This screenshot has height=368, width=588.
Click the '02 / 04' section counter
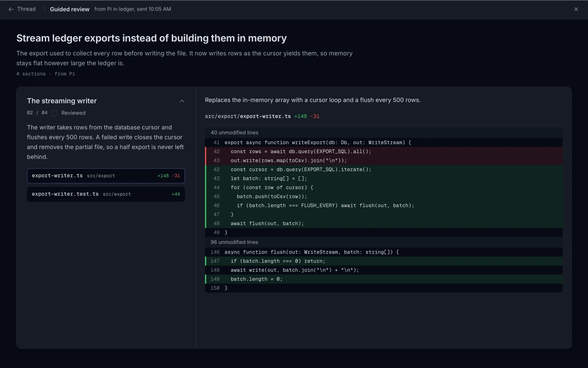37,113
